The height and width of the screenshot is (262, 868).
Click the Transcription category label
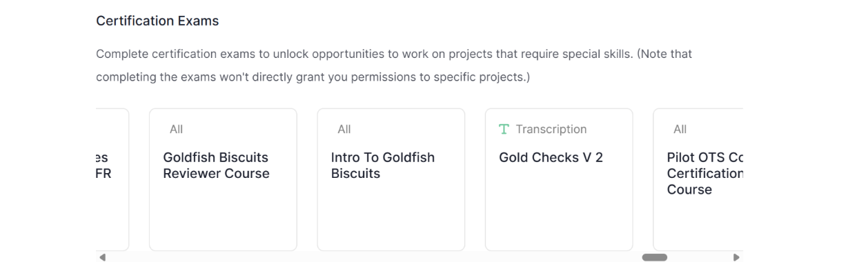coord(551,130)
